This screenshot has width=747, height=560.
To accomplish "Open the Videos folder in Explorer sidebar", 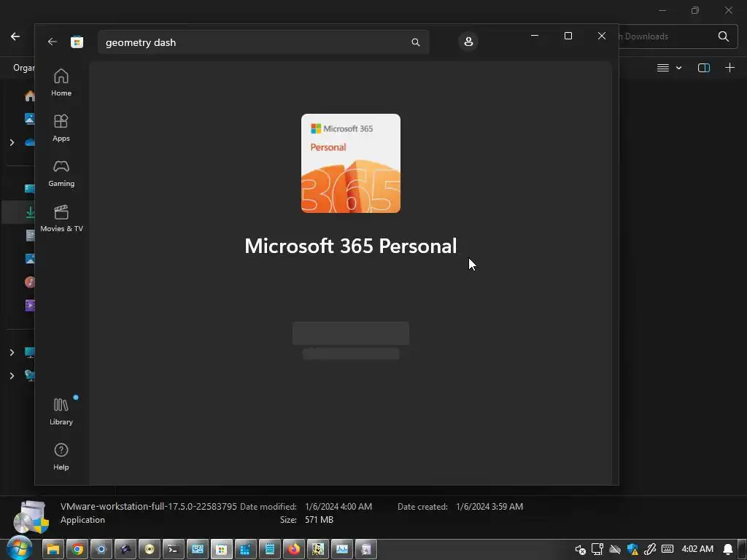I will click(x=30, y=306).
